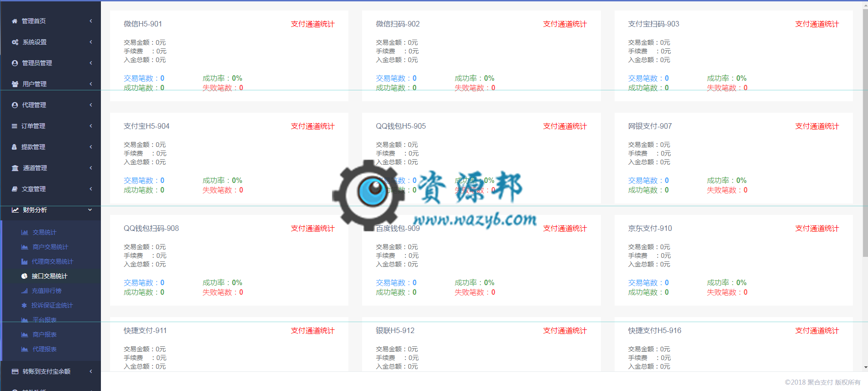The image size is (868, 391).
Task: Click the pie chart icon beside 接口交易统计
Action: tap(25, 276)
